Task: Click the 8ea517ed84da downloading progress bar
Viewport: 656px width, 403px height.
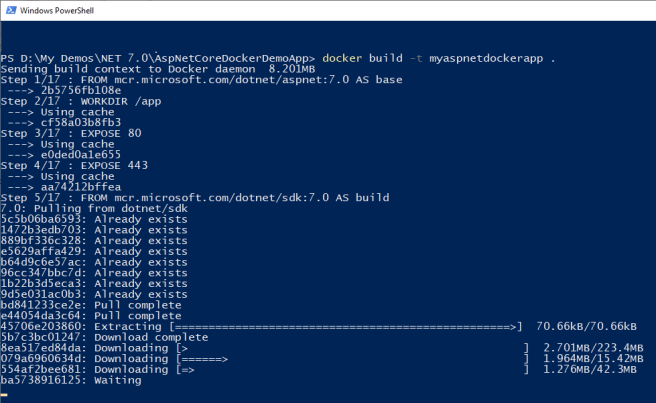Action: coord(353,348)
